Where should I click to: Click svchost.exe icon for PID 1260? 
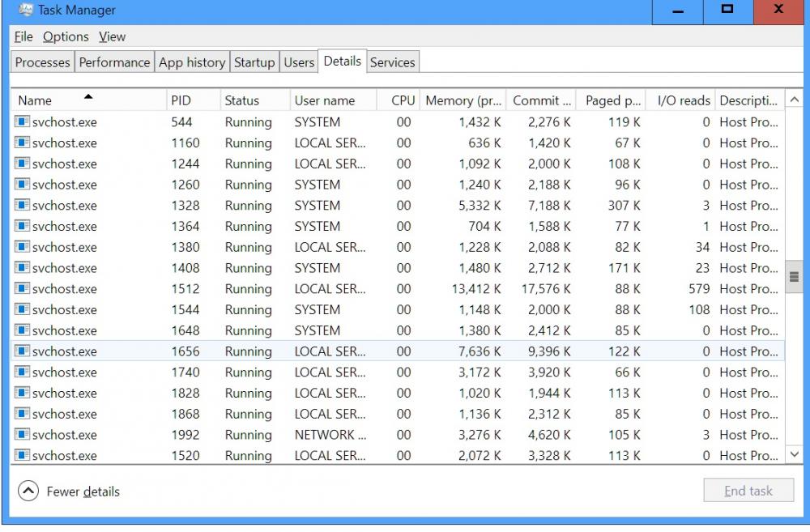click(22, 185)
